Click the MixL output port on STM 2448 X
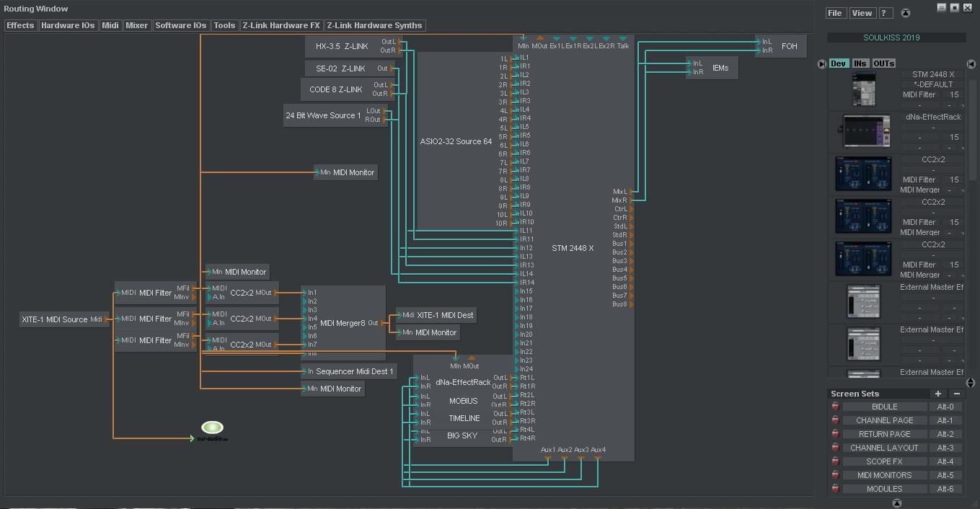Image resolution: width=980 pixels, height=509 pixels. [x=632, y=192]
